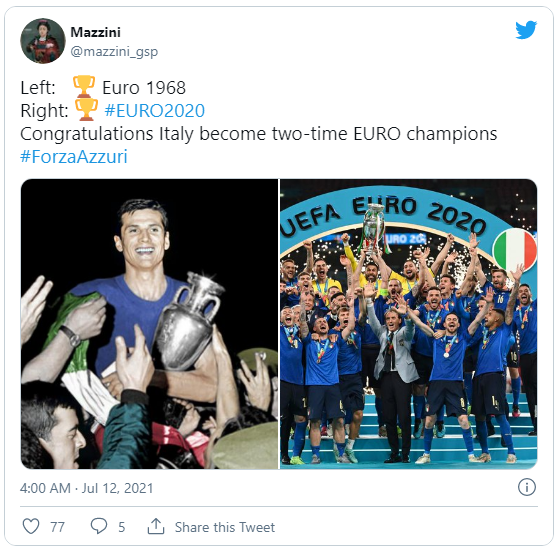556x553 pixels.
Task: Click the reply speech bubble icon
Action: [x=99, y=526]
